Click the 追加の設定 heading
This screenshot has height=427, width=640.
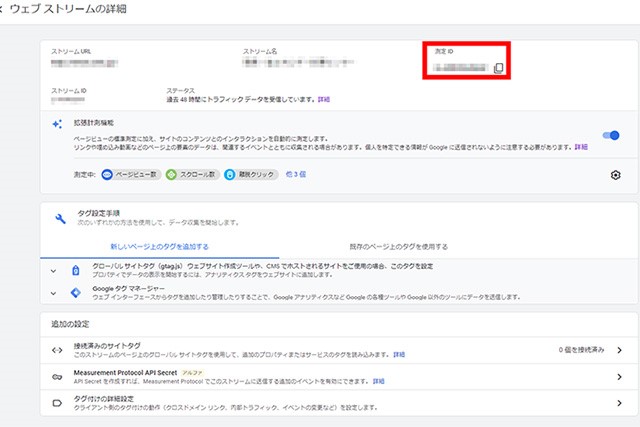(x=70, y=324)
